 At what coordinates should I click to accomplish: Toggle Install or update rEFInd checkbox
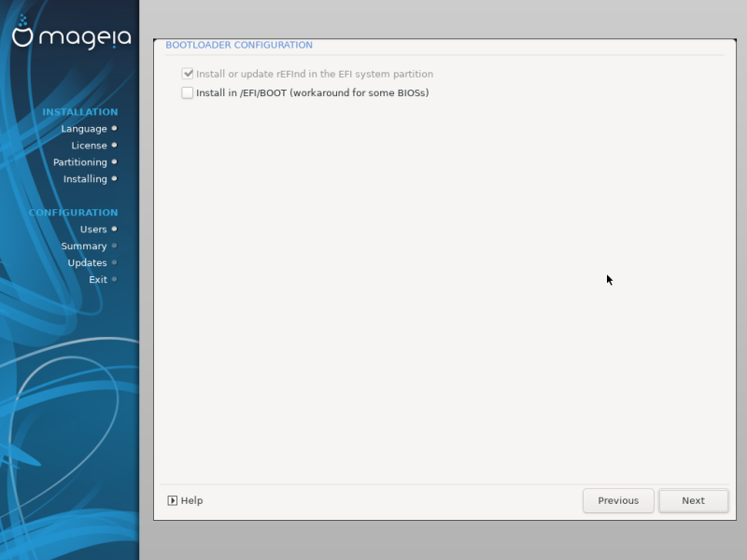point(188,74)
